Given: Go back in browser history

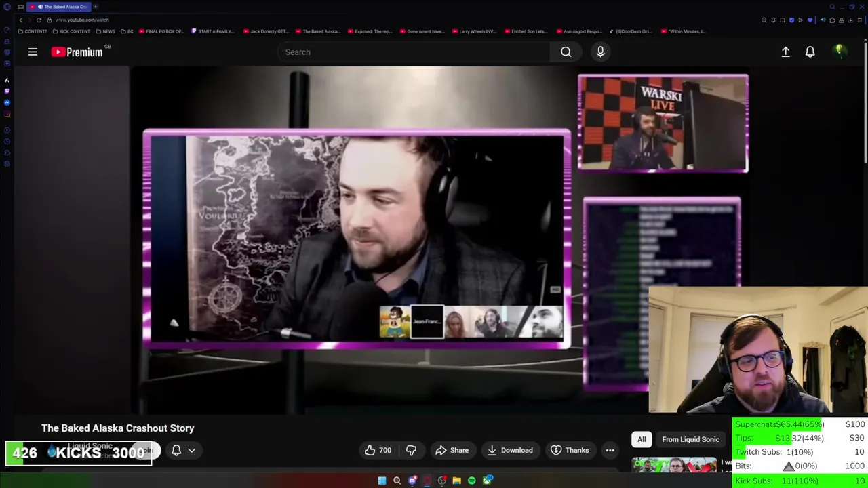Looking at the screenshot, I should [20, 20].
